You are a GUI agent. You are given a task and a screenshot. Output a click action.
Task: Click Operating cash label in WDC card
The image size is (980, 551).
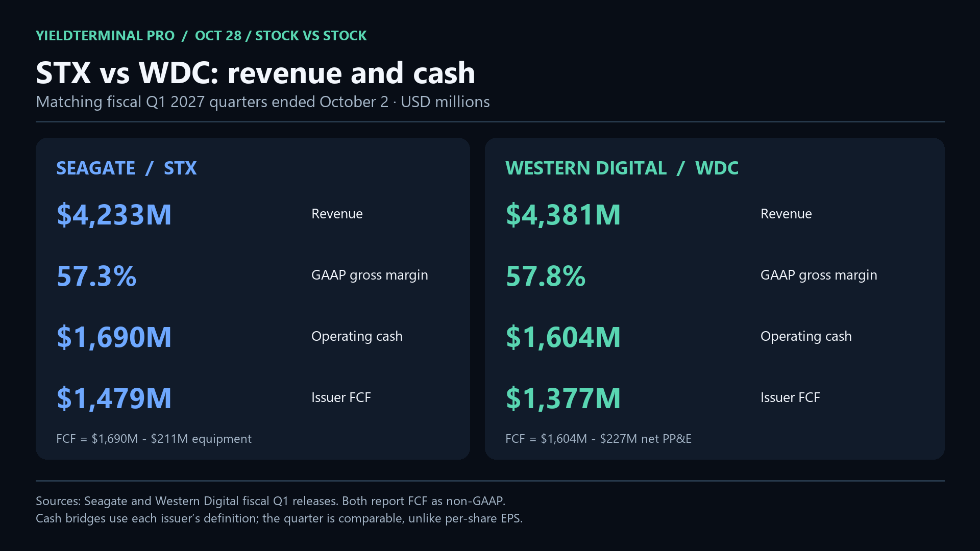tap(806, 337)
